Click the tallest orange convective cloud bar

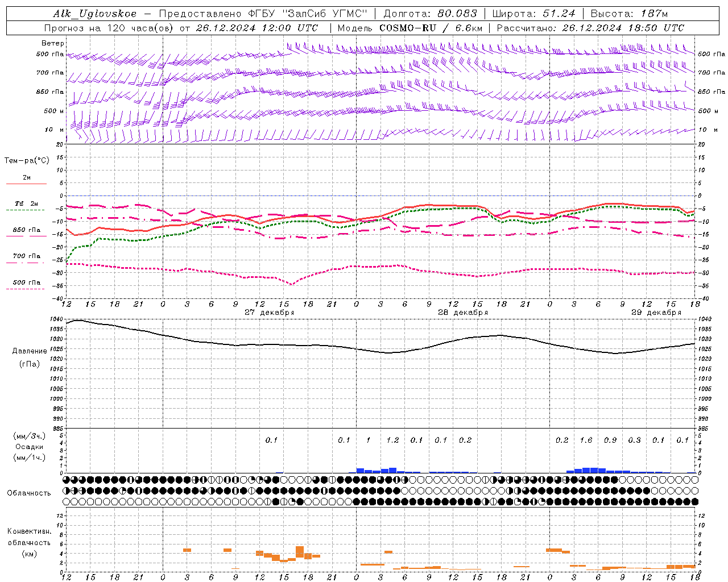[300, 552]
